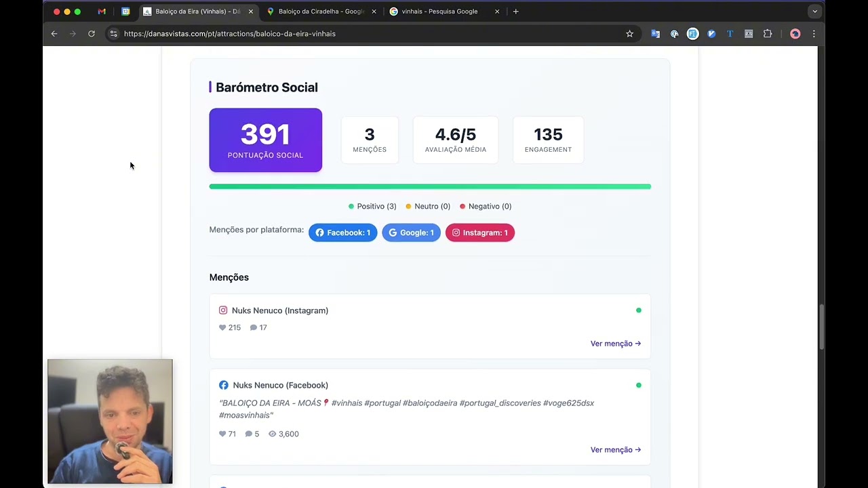Image resolution: width=868 pixels, height=488 pixels.
Task: Filter by the Instagram: 1 badge
Action: coord(480,232)
